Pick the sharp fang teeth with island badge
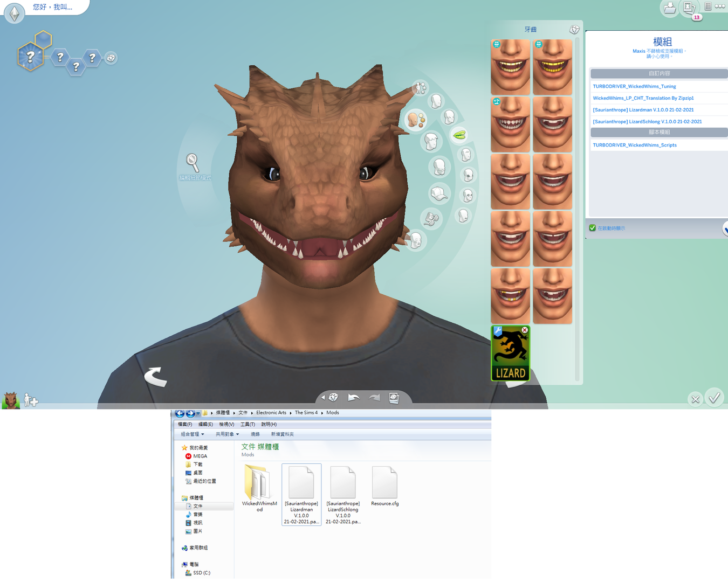728x582 pixels. pos(510,124)
